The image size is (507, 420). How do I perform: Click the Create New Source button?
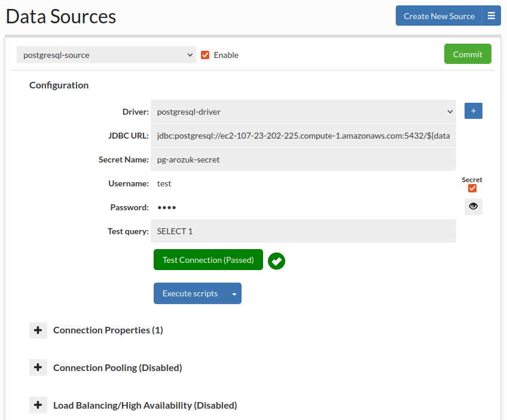pyautogui.click(x=439, y=16)
